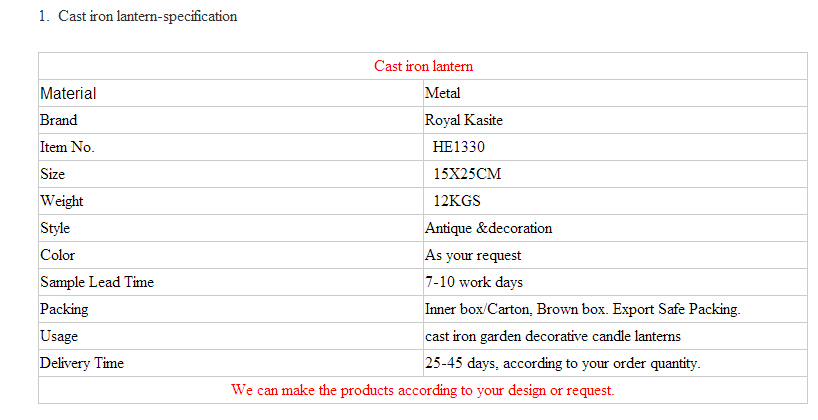Select the '12KGS' weight value
Image resolution: width=818 pixels, height=420 pixels.
click(457, 201)
